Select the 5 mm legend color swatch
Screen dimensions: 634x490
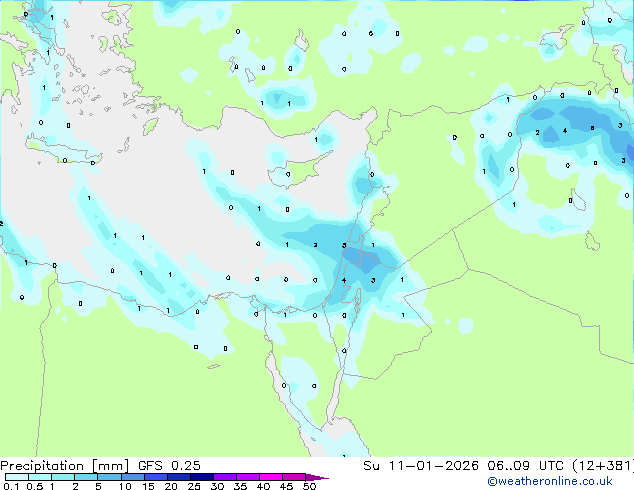[109, 477]
